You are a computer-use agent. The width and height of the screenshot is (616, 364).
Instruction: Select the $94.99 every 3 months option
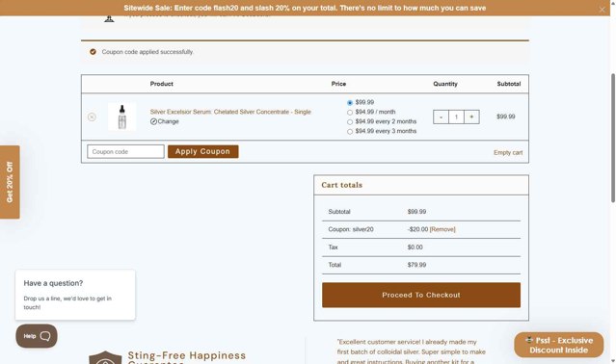click(x=350, y=132)
